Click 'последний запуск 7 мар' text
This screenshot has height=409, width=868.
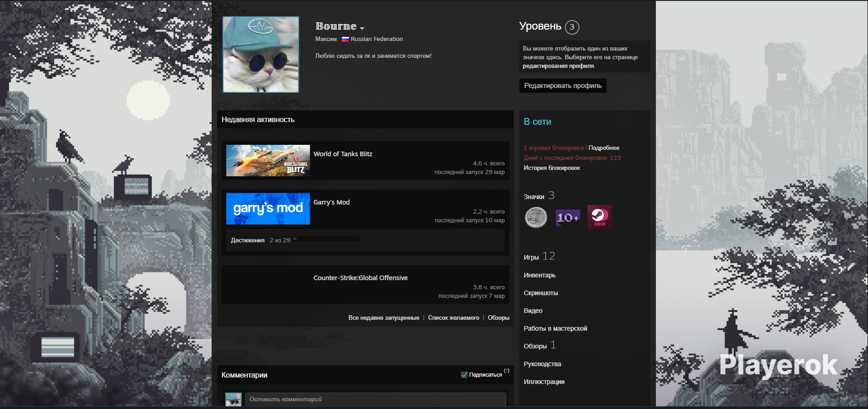tap(471, 296)
